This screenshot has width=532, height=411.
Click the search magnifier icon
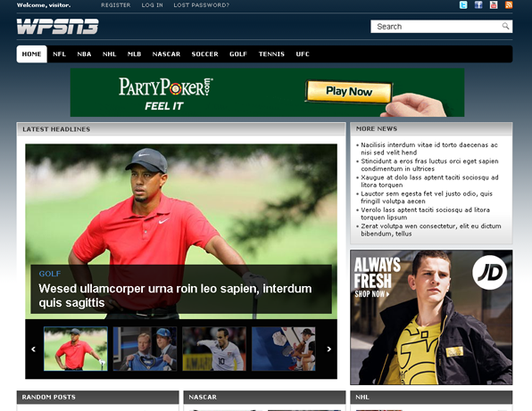point(505,26)
